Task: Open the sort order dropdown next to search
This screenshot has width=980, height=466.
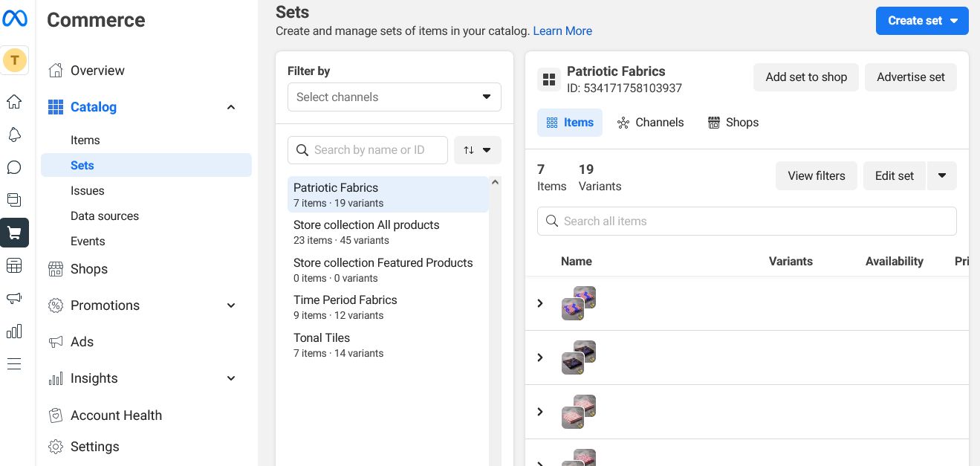Action: click(478, 150)
